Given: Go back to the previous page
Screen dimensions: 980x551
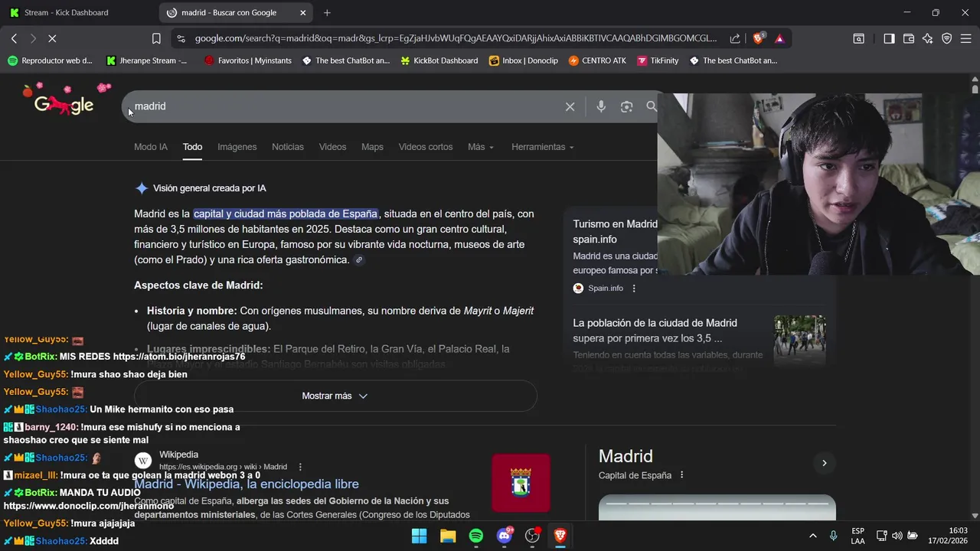Looking at the screenshot, I should pyautogui.click(x=14, y=38).
